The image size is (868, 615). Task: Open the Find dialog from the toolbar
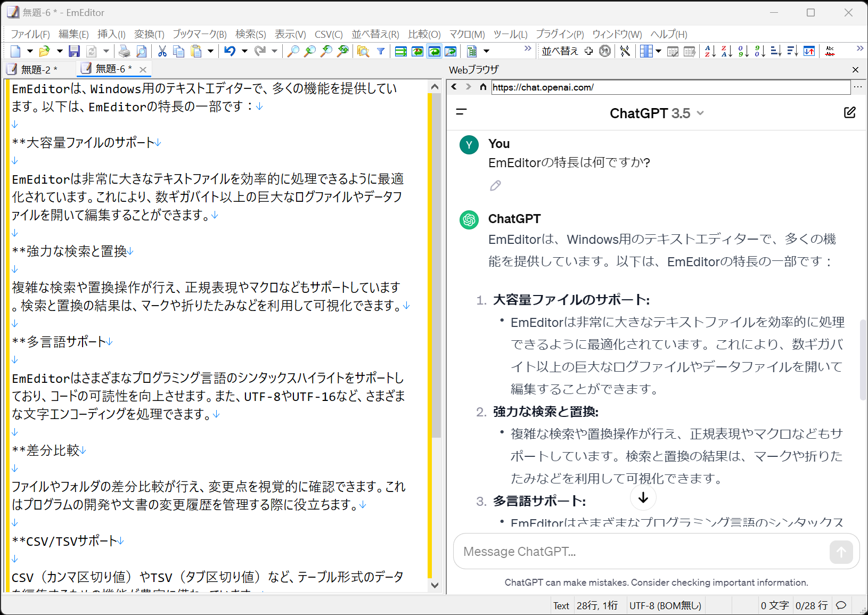(293, 51)
